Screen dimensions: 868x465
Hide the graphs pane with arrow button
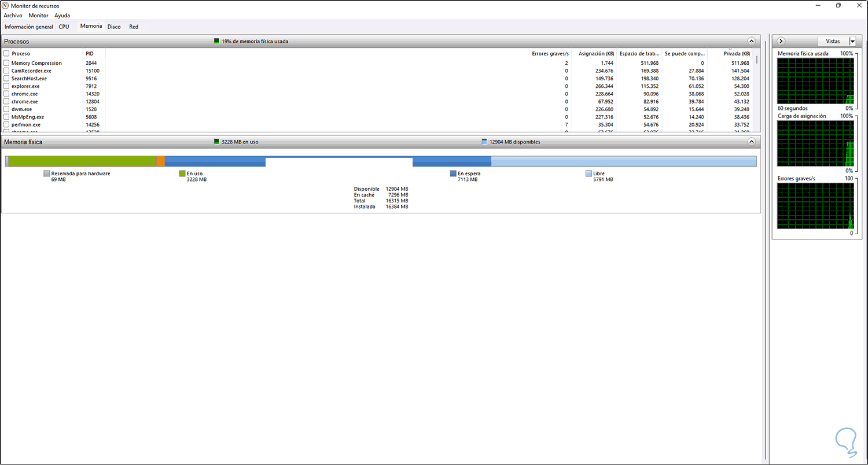781,41
